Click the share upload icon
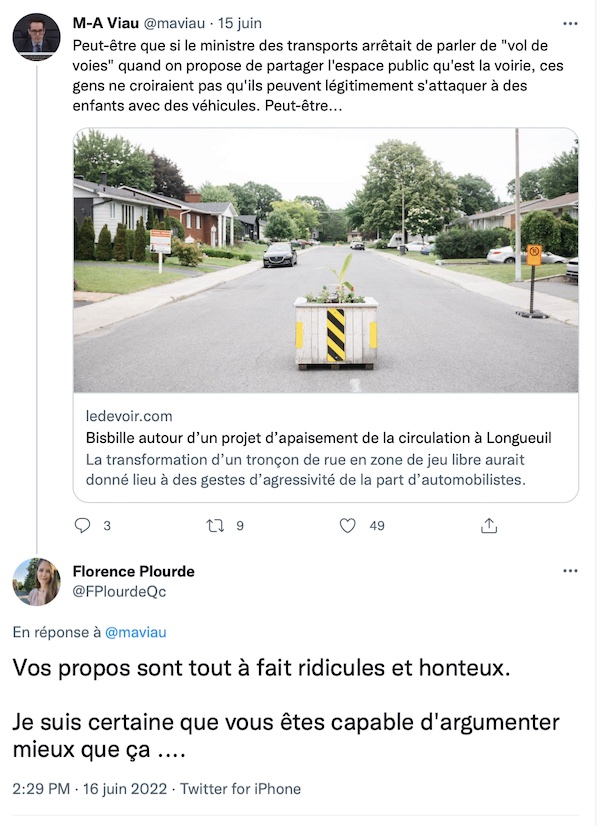Screen dimensions: 600x826 [x=489, y=525]
